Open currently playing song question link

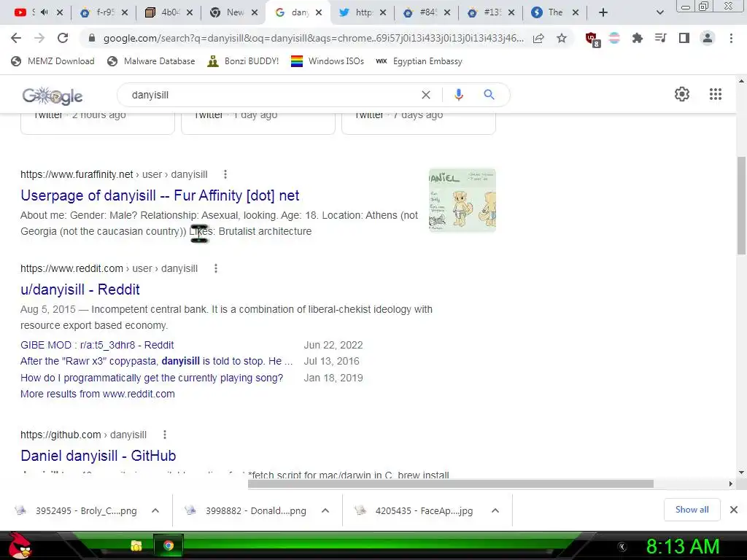[x=152, y=378]
